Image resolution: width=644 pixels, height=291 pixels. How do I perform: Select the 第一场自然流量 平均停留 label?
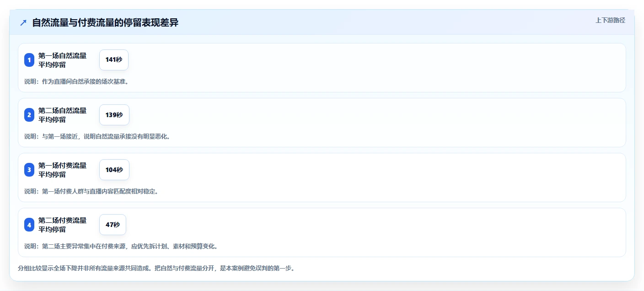(x=62, y=60)
